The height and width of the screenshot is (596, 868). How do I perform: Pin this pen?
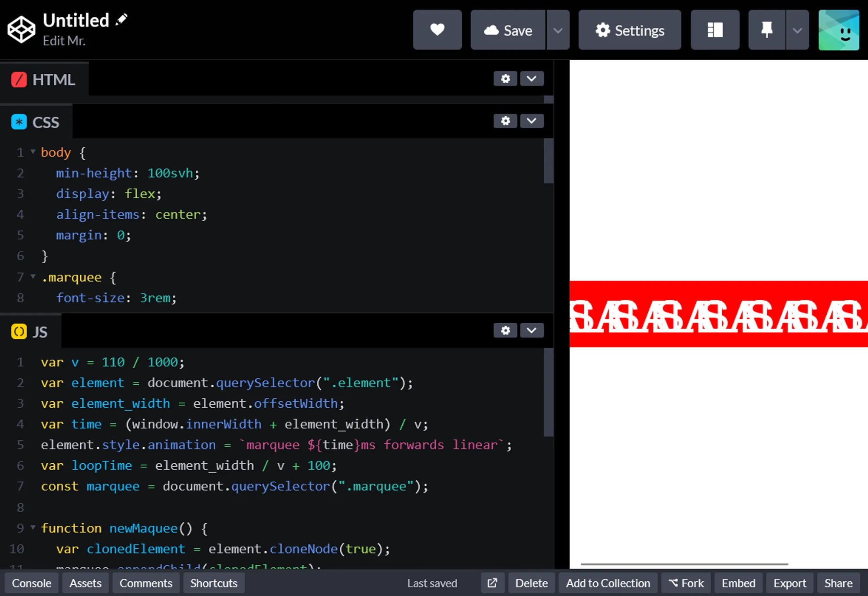point(767,30)
